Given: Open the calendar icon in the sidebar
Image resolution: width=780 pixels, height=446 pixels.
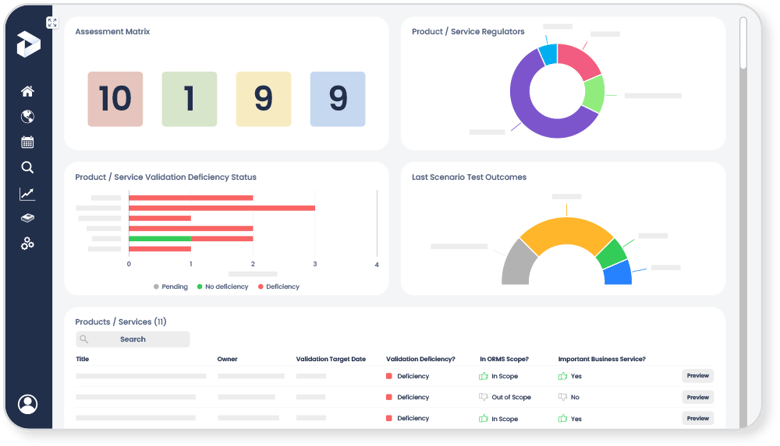Looking at the screenshot, I should 27,142.
